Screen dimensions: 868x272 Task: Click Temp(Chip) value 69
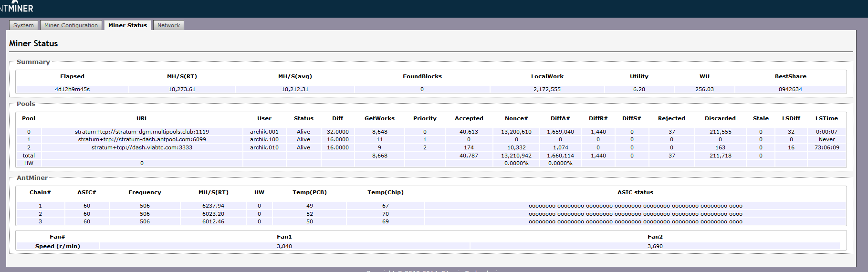386,221
